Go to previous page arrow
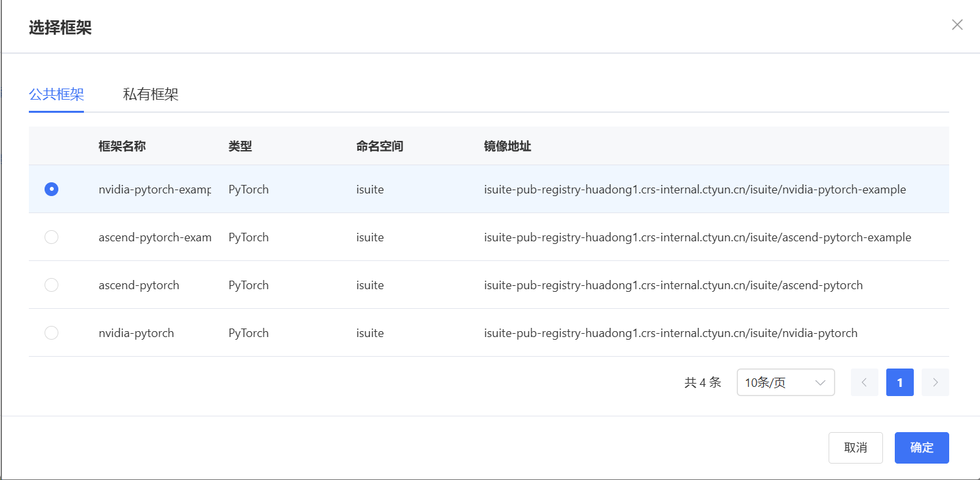Image resolution: width=980 pixels, height=480 pixels. point(864,382)
